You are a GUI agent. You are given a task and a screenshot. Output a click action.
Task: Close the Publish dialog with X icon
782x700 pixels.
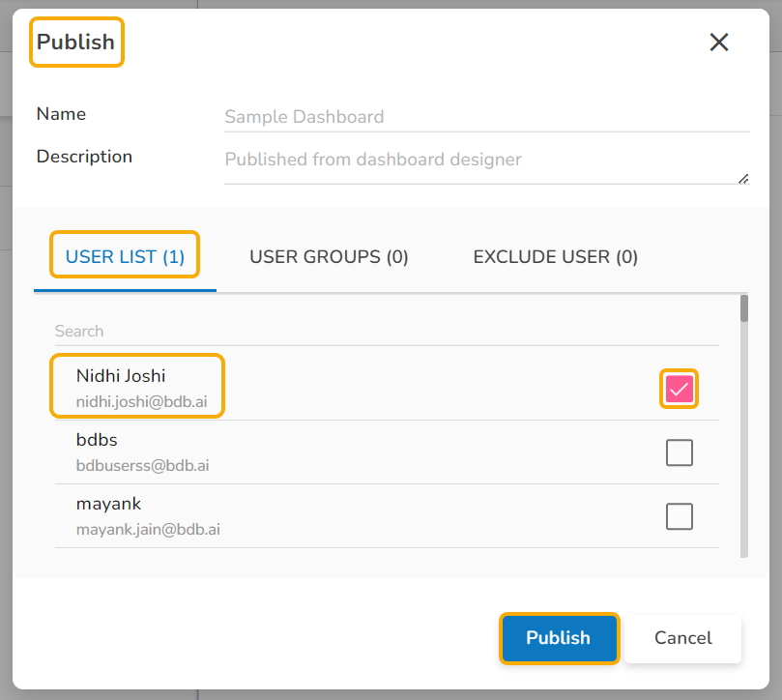coord(718,42)
